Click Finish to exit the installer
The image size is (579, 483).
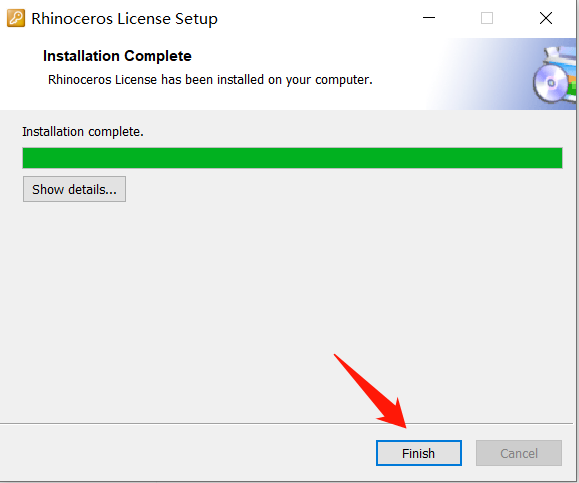coord(419,453)
